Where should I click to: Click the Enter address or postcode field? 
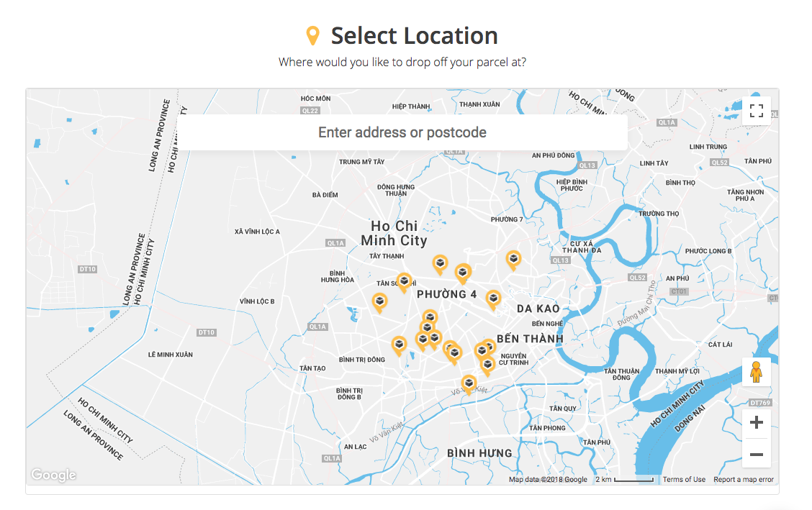(x=402, y=132)
